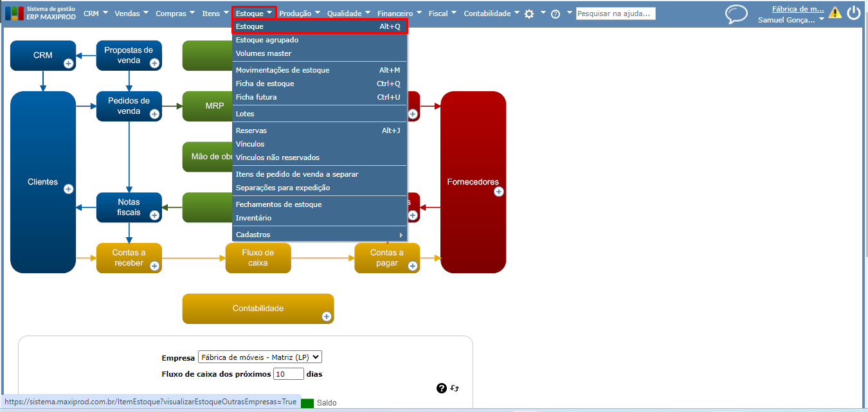This screenshot has height=412, width=868.
Task: Open the chat speech bubble icon
Action: click(736, 14)
